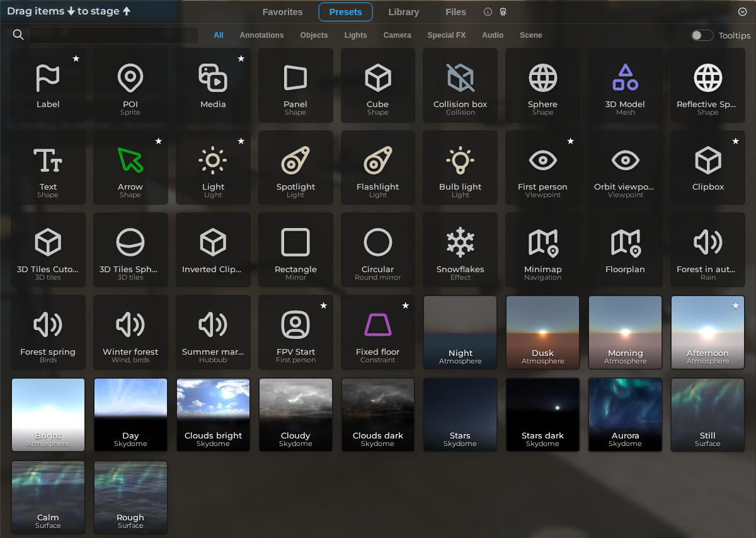Click the icon right of the info icon
The width and height of the screenshot is (756, 538).
503,12
